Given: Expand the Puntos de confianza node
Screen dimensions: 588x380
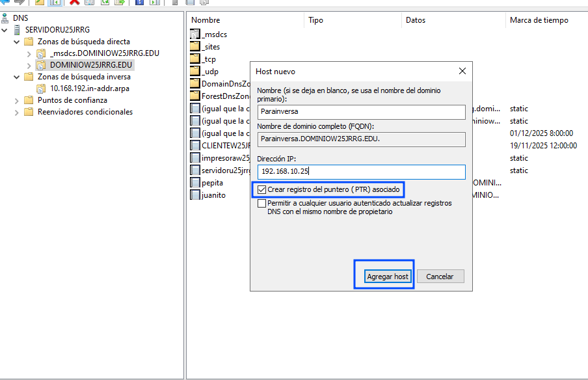Looking at the screenshot, I should coord(16,101).
